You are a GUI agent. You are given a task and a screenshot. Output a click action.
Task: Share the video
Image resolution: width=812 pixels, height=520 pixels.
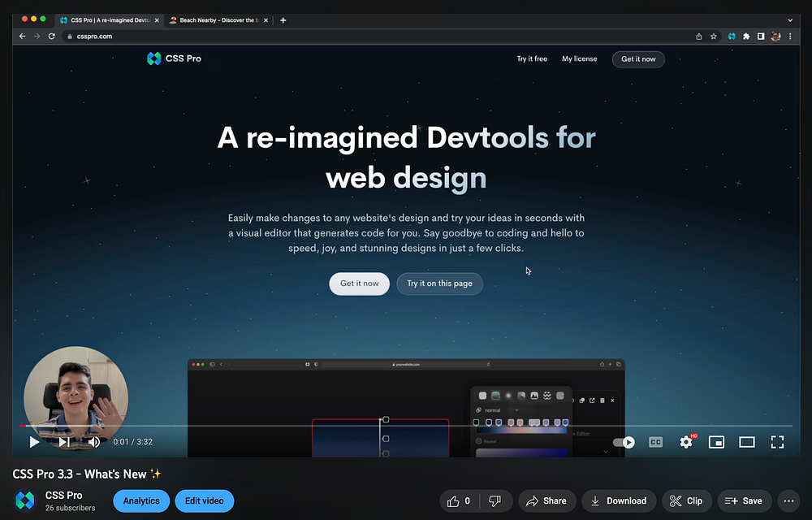[546, 500]
